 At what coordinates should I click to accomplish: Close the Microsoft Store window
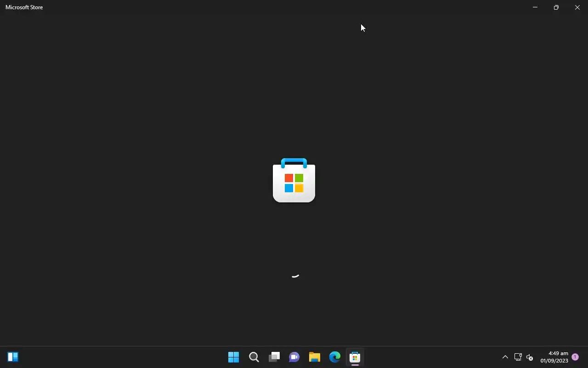click(577, 7)
